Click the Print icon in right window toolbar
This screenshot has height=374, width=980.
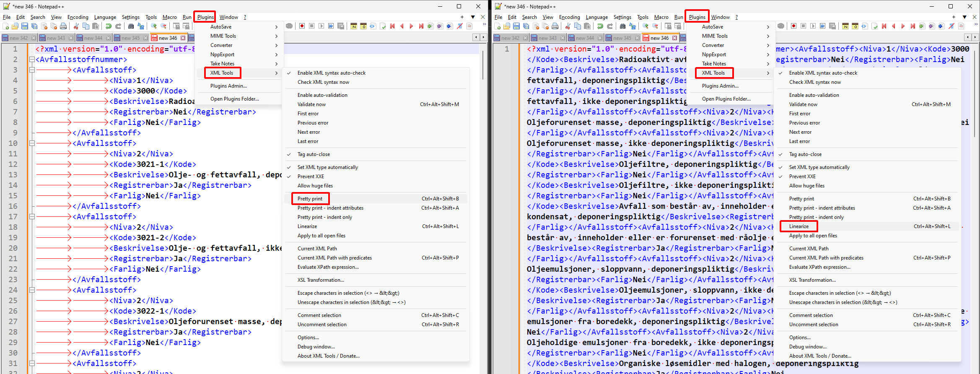[x=555, y=26]
